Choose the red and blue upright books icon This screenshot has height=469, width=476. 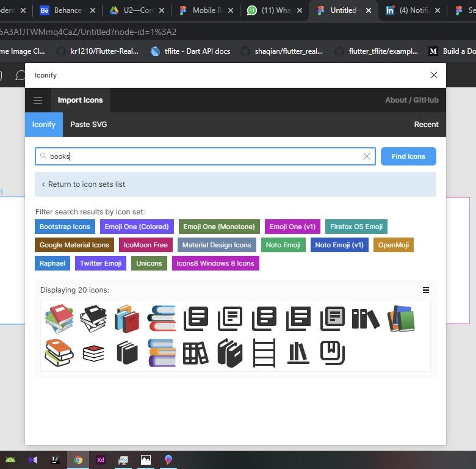point(127,318)
